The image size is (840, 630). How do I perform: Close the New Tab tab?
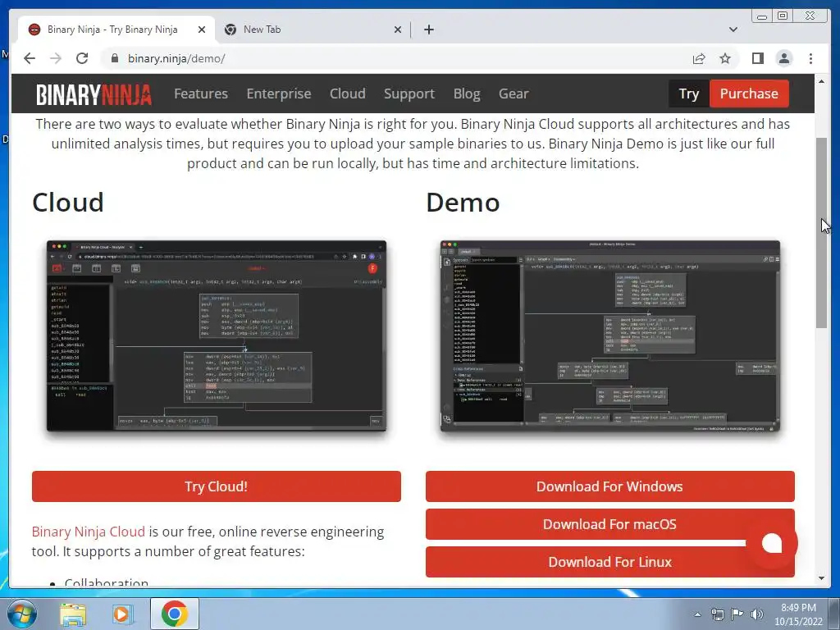398,30
